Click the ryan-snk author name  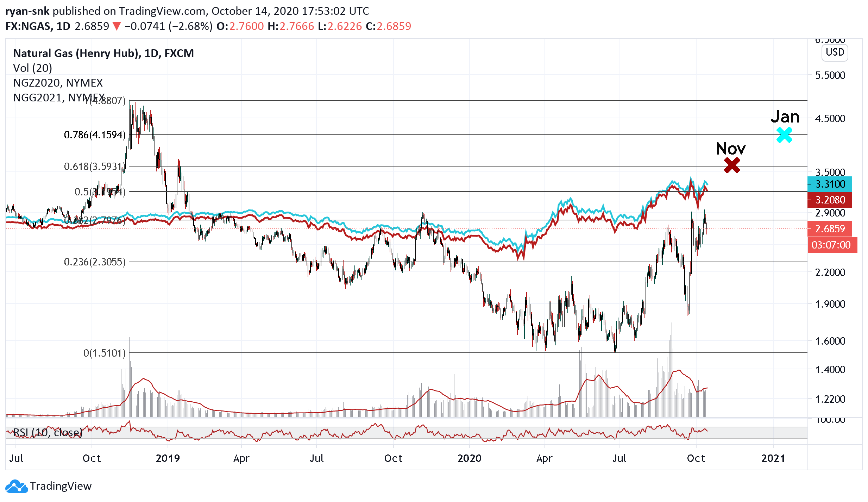click(x=27, y=11)
